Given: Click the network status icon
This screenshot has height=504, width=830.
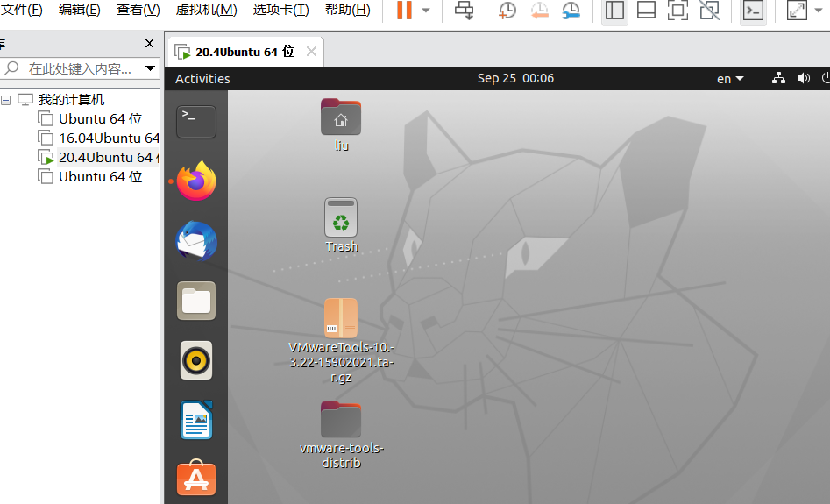Looking at the screenshot, I should click(778, 78).
